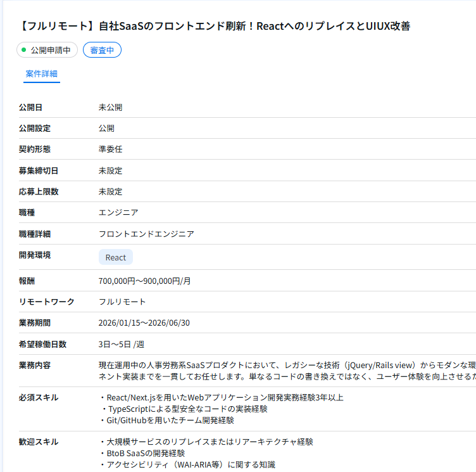Click the 審査中 status badge
This screenshot has width=476, height=472.
(102, 50)
